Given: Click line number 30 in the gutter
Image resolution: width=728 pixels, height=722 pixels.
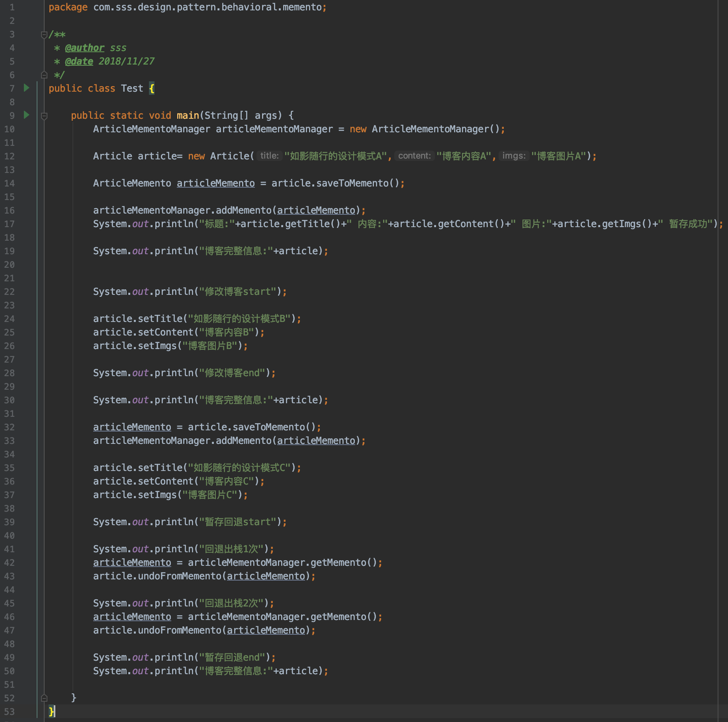Looking at the screenshot, I should [9, 400].
